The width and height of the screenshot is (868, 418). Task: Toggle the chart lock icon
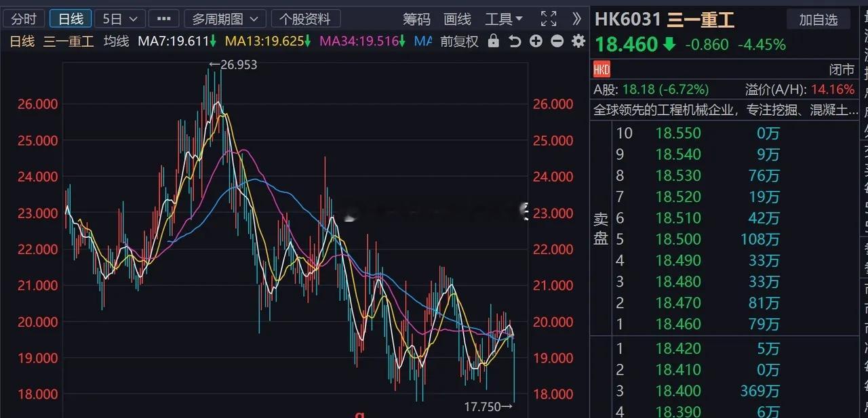tap(494, 41)
